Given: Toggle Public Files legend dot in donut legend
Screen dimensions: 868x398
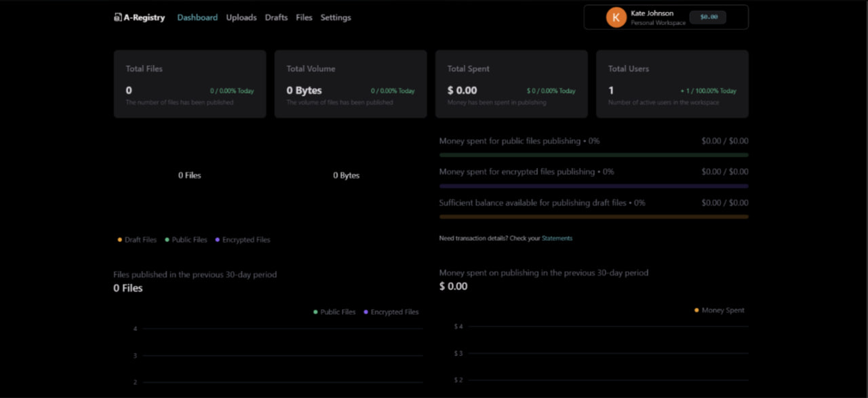Looking at the screenshot, I should [x=167, y=240].
